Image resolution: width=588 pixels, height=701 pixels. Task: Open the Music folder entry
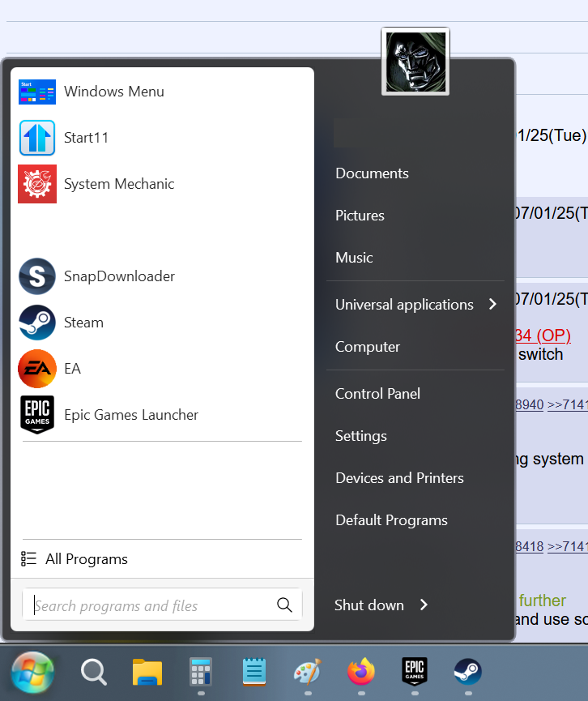[354, 258]
